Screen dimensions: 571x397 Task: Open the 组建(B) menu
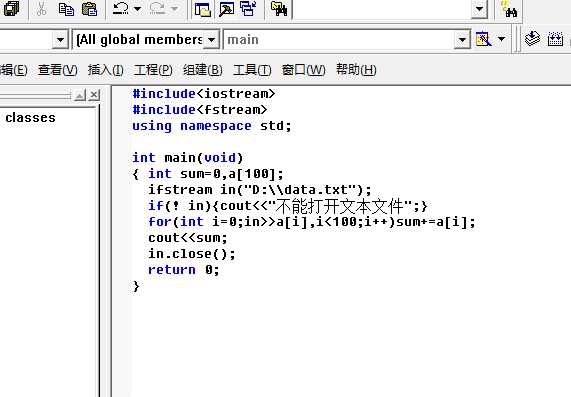[203, 70]
